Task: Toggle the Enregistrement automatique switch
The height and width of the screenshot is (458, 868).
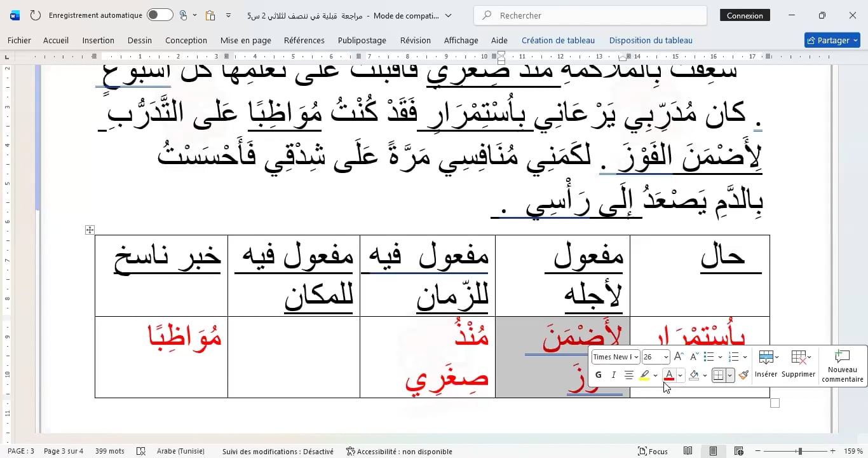Action: (159, 15)
